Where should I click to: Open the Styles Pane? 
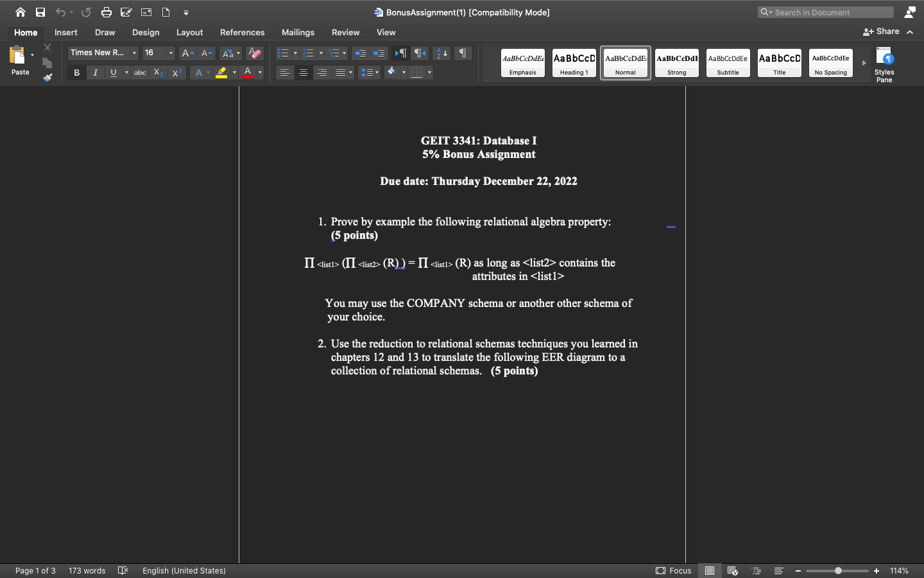pos(884,64)
